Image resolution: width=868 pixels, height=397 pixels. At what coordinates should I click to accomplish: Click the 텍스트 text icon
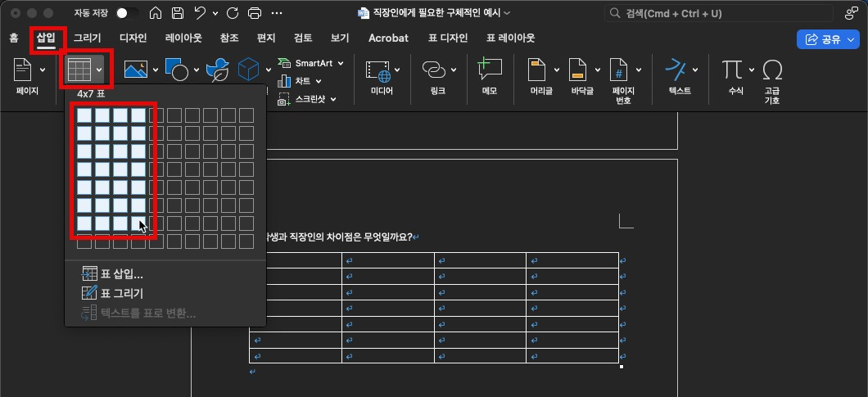click(x=676, y=70)
